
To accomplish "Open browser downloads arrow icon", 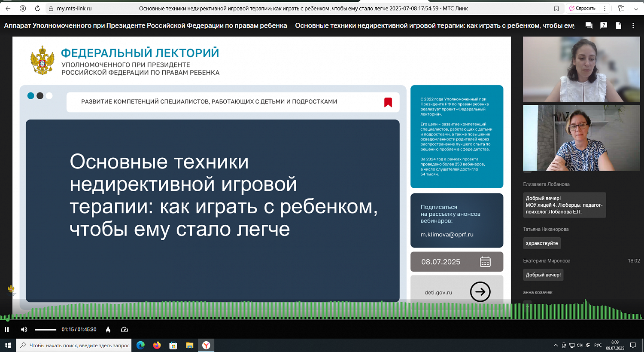I will (x=636, y=8).
